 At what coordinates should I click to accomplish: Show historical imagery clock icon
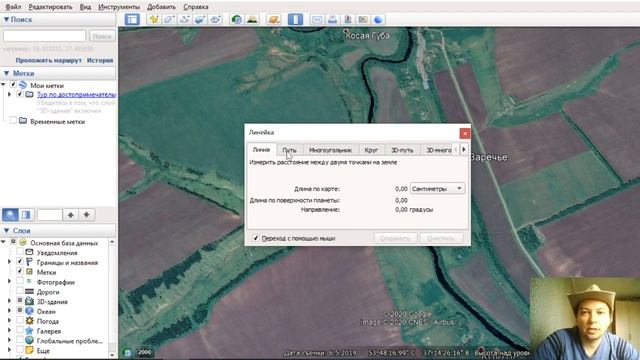(x=236, y=19)
